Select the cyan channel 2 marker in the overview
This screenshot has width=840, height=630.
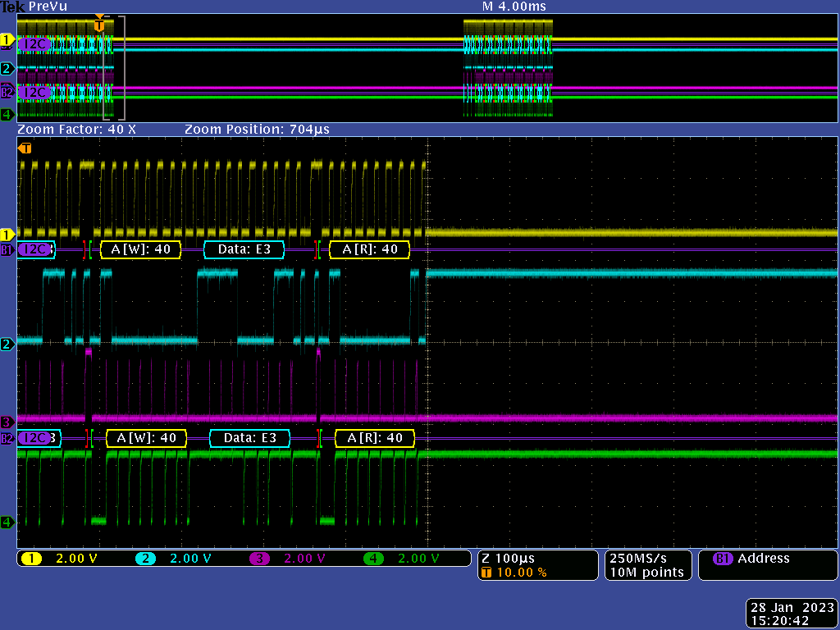pos(7,69)
